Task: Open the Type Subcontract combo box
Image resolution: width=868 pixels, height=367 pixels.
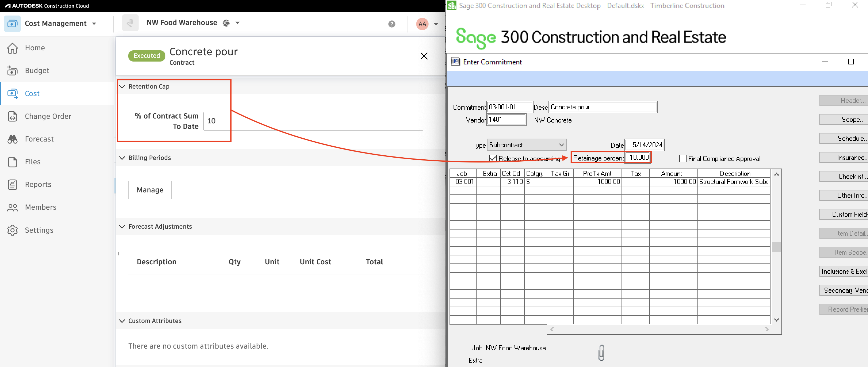Action: (x=527, y=145)
